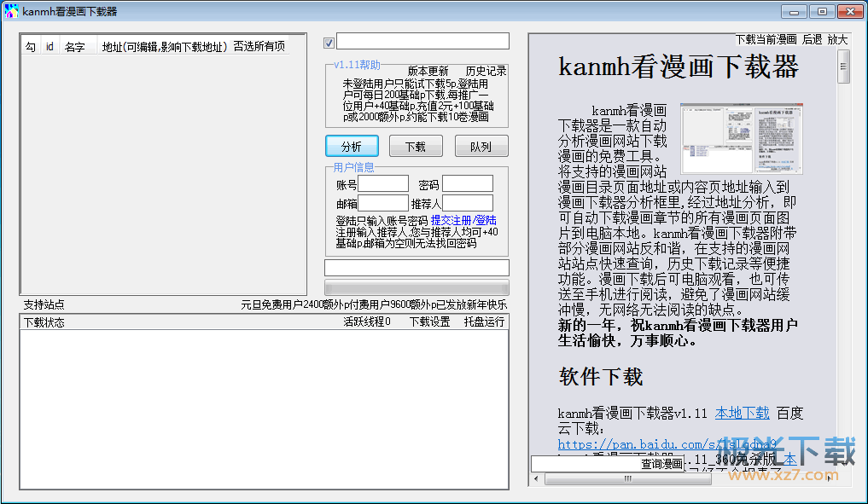Click the 元旦免费用户 announcement text
The width and height of the screenshot is (868, 504).
pyautogui.click(x=374, y=304)
